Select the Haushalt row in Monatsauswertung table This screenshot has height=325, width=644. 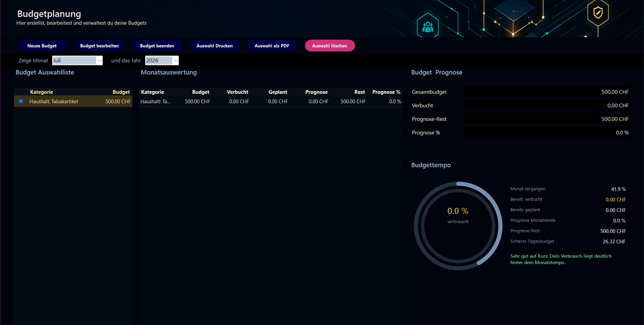(x=270, y=101)
